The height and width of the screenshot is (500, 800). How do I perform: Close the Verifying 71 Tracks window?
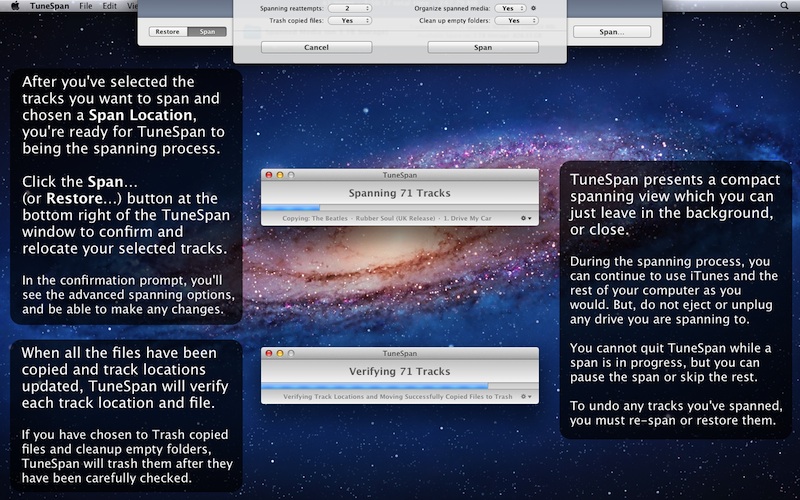(x=269, y=353)
